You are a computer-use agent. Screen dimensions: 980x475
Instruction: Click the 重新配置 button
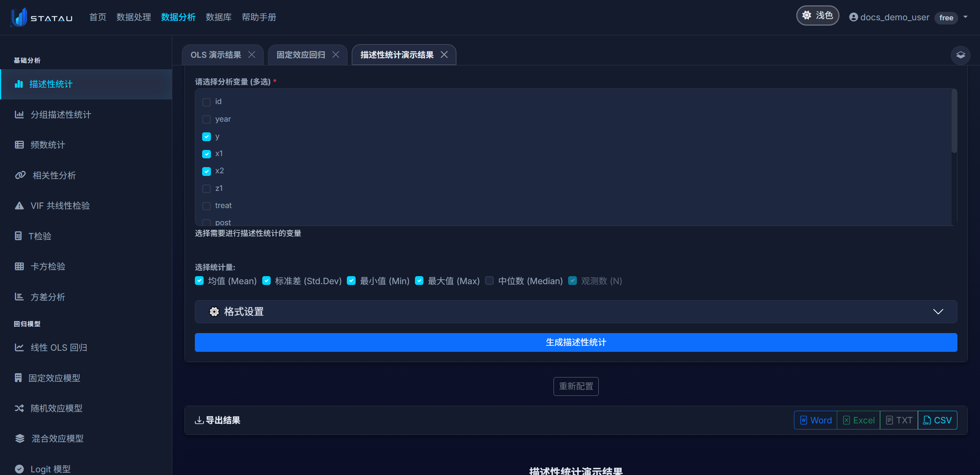point(576,386)
